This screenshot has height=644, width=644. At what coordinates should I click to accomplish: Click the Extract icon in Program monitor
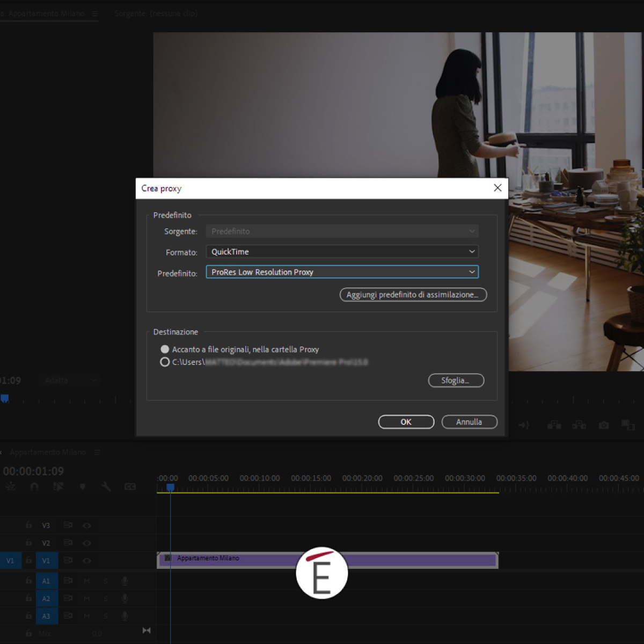[579, 425]
